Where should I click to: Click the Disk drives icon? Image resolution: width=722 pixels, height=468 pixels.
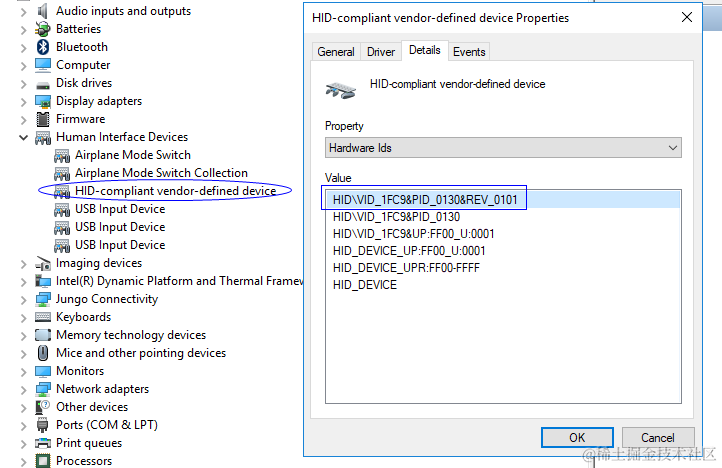click(x=43, y=85)
